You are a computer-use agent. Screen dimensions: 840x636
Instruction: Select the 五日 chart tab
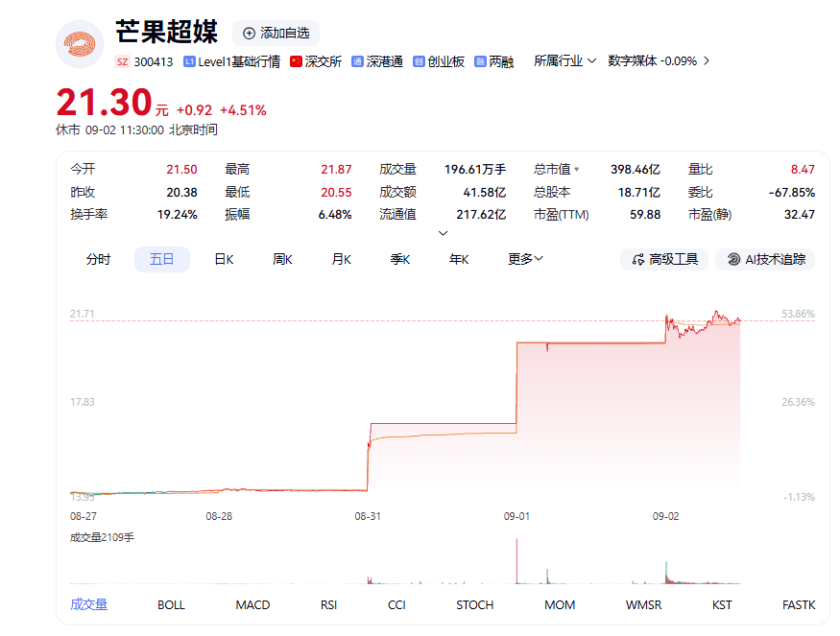(x=162, y=260)
